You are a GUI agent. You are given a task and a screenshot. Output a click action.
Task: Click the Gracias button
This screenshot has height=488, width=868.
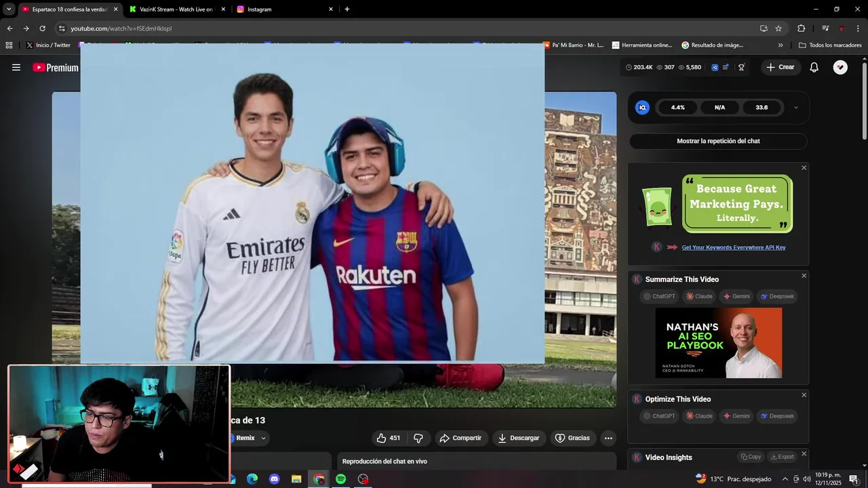pyautogui.click(x=573, y=438)
